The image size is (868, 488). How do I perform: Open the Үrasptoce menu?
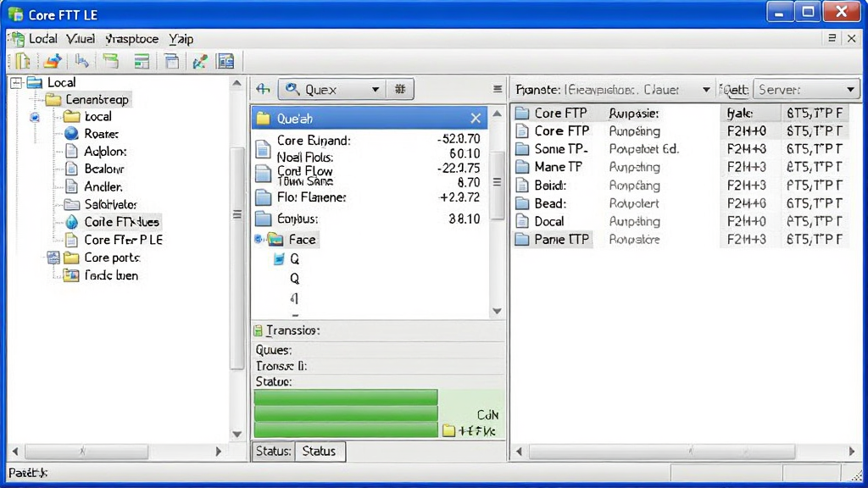[x=131, y=39]
